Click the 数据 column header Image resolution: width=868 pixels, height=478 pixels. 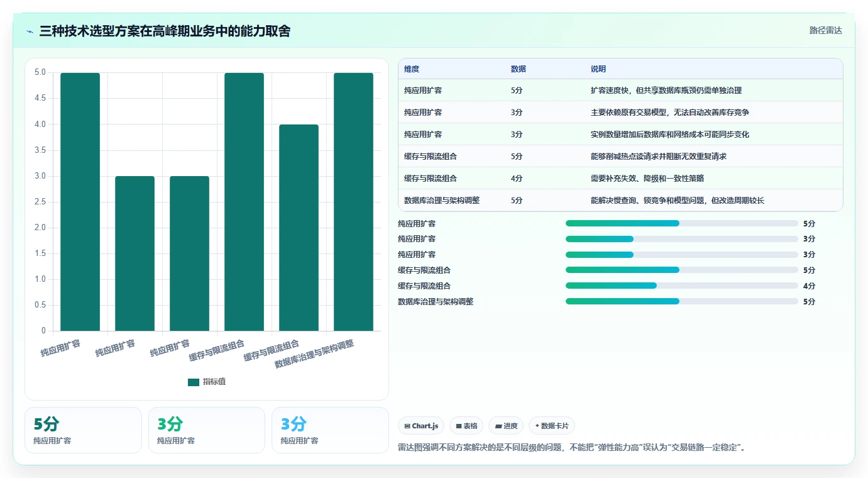(519, 69)
